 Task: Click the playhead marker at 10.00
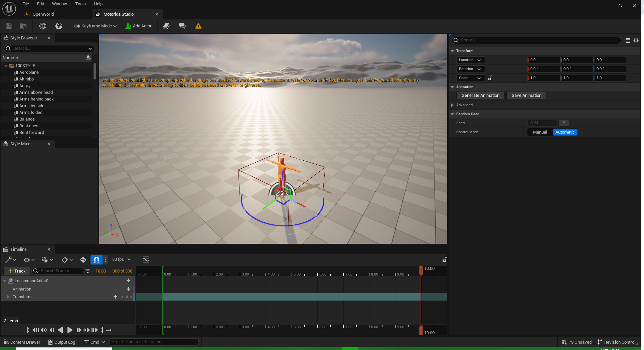tap(421, 271)
